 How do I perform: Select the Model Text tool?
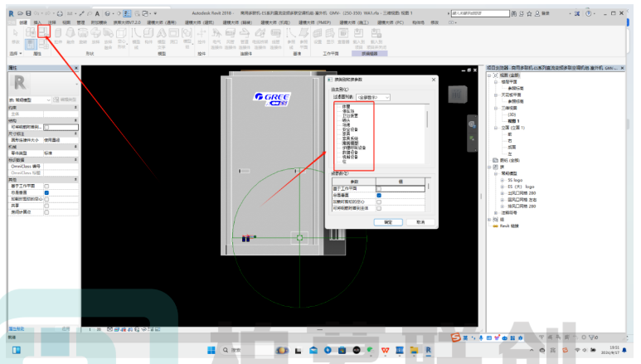[162, 37]
